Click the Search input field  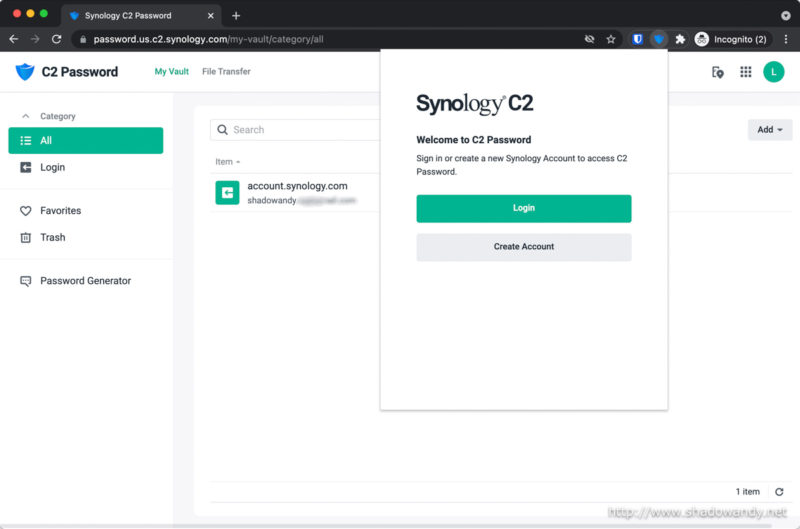[296, 130]
